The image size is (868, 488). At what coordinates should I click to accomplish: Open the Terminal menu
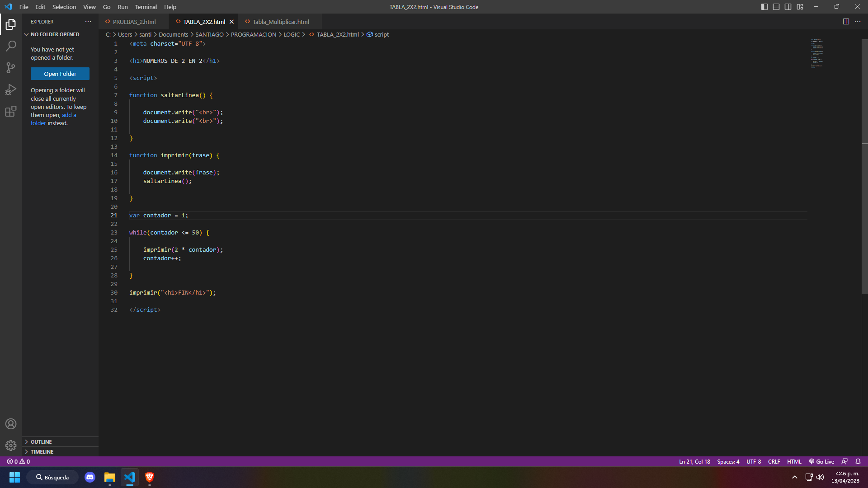point(146,7)
